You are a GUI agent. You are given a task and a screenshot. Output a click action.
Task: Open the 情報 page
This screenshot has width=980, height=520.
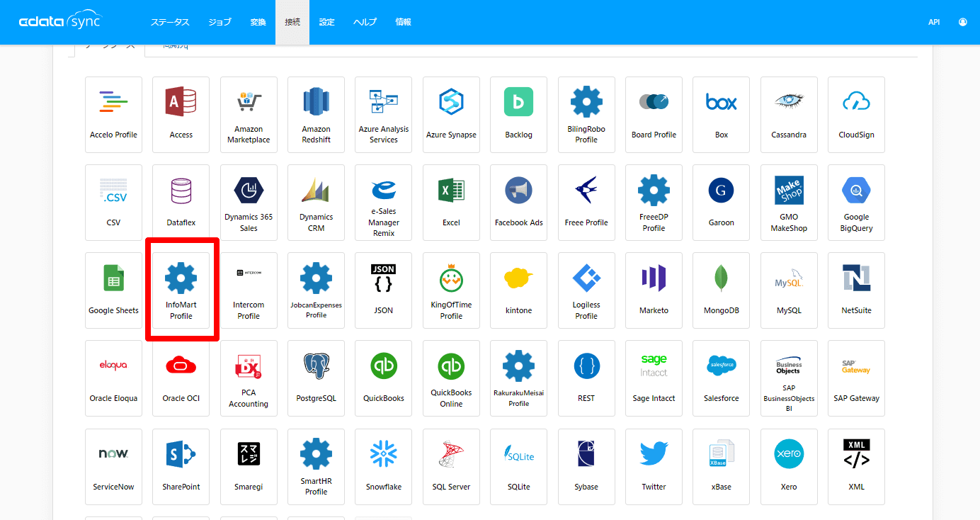coord(403,22)
